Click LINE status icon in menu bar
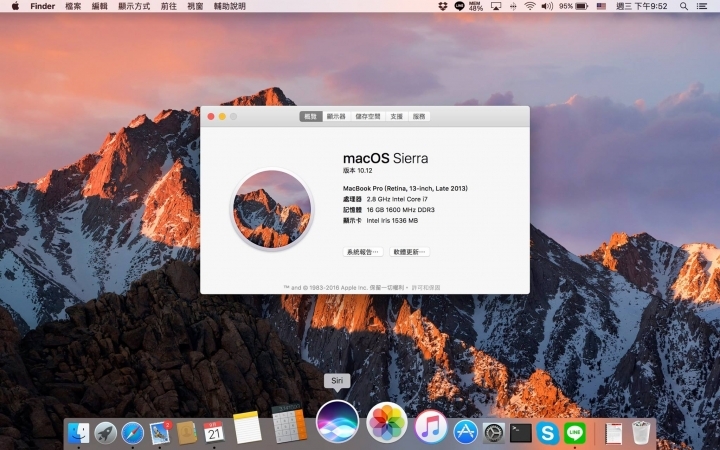 click(459, 6)
